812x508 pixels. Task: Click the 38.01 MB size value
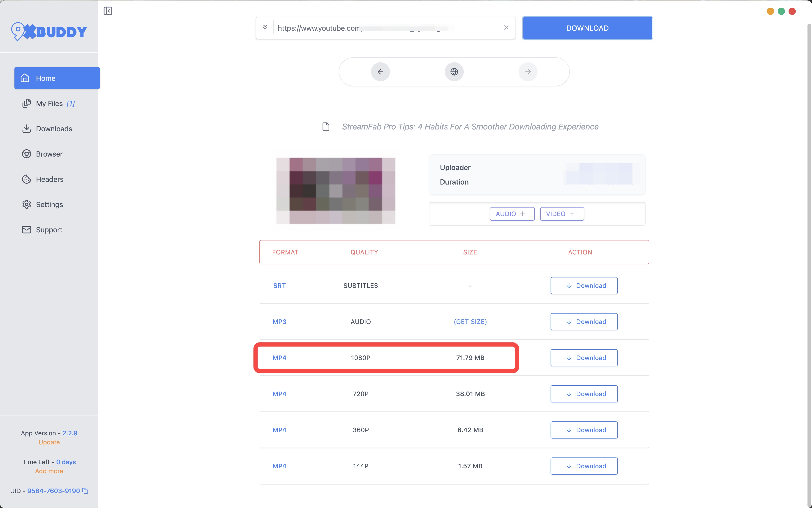pos(470,394)
